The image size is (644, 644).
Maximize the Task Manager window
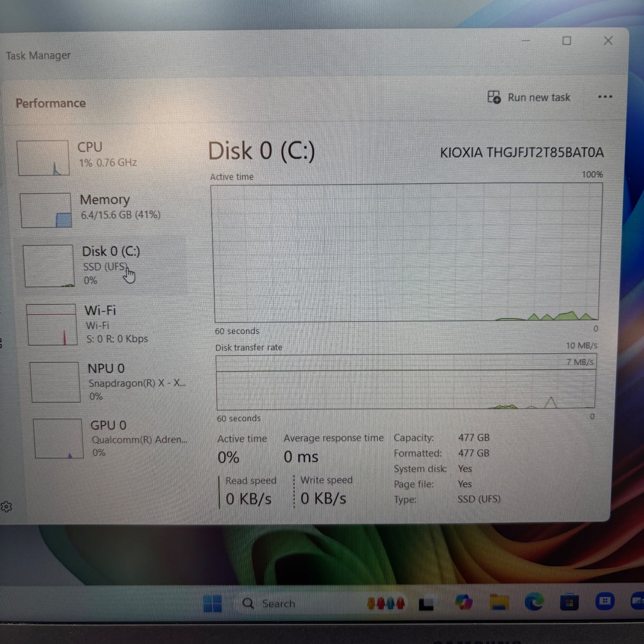point(566,41)
